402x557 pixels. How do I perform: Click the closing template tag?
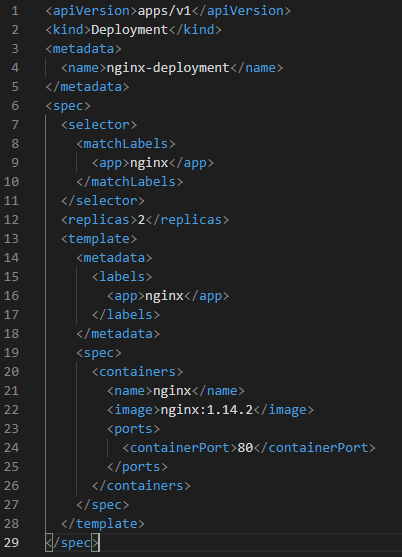[x=103, y=524]
